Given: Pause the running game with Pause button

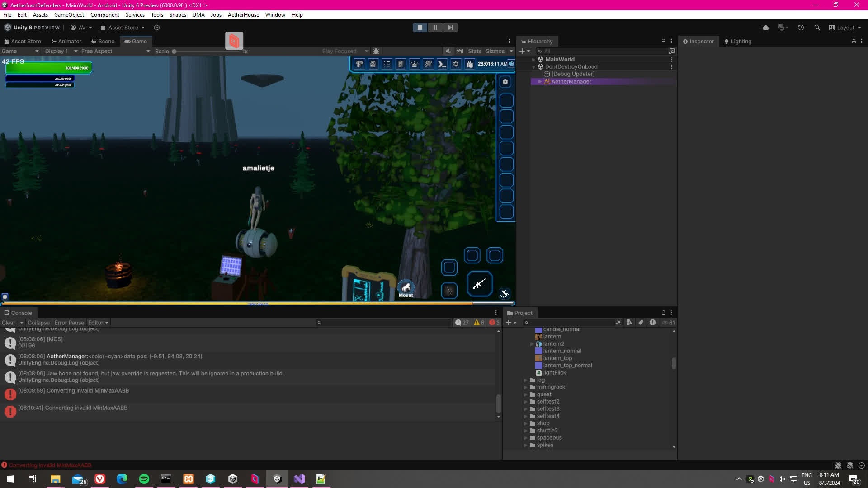Looking at the screenshot, I should pos(435,28).
